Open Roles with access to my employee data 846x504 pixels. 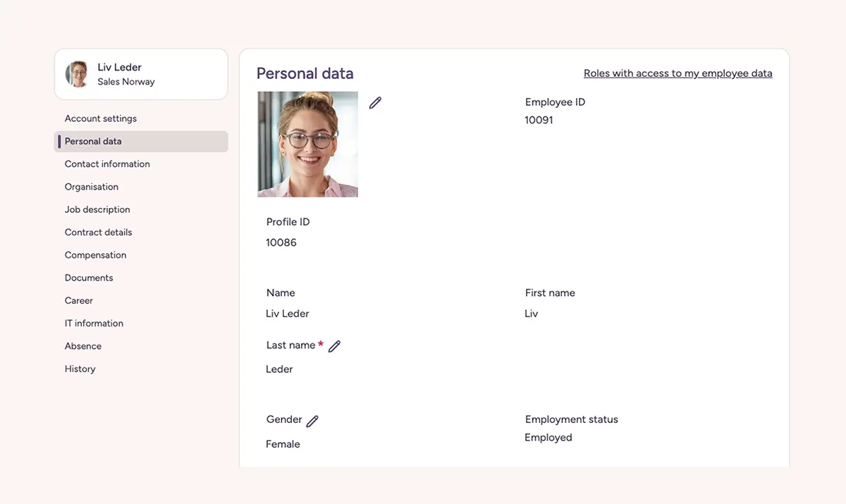tap(678, 73)
